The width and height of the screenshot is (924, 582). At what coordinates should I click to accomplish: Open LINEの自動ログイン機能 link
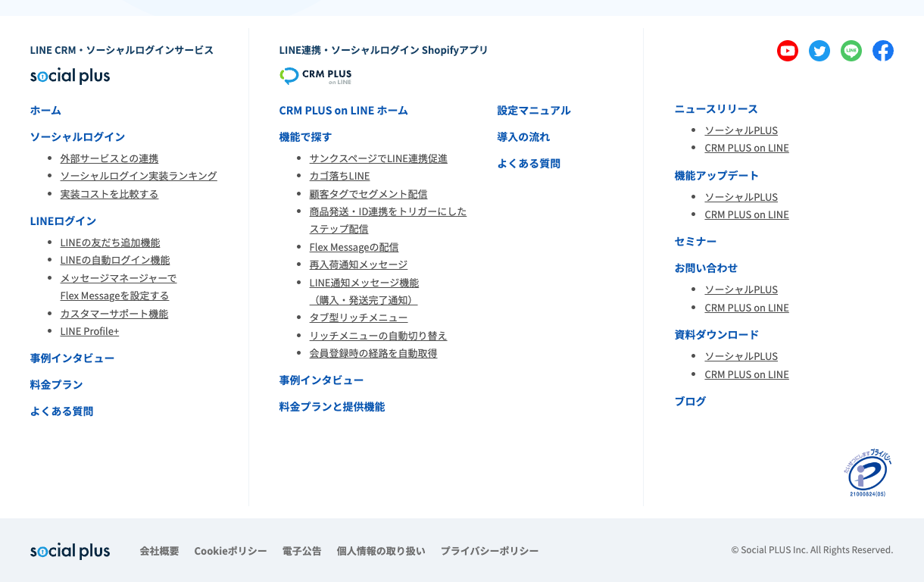tap(115, 260)
